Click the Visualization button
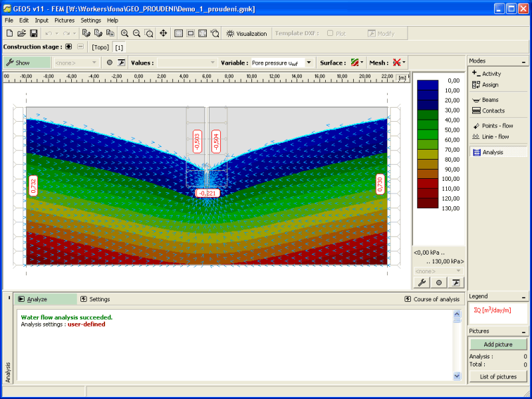Viewport: 532px width, 399px height. pyautogui.click(x=247, y=33)
